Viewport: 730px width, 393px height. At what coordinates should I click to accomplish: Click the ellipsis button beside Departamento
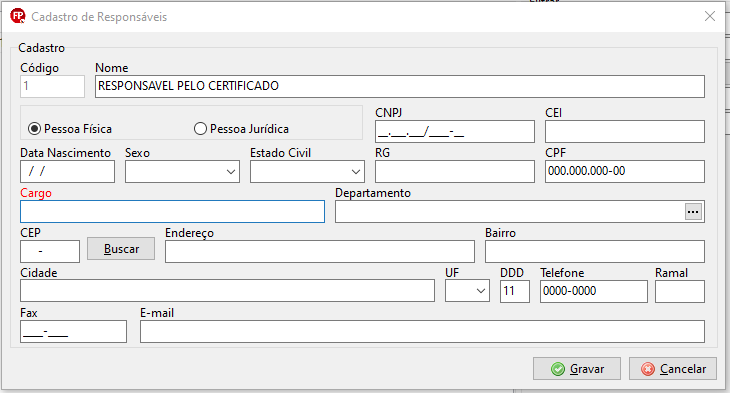click(x=693, y=212)
